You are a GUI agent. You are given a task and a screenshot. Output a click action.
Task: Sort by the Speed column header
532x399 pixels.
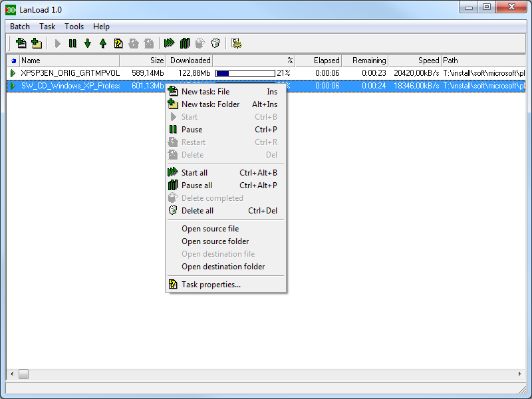click(414, 61)
